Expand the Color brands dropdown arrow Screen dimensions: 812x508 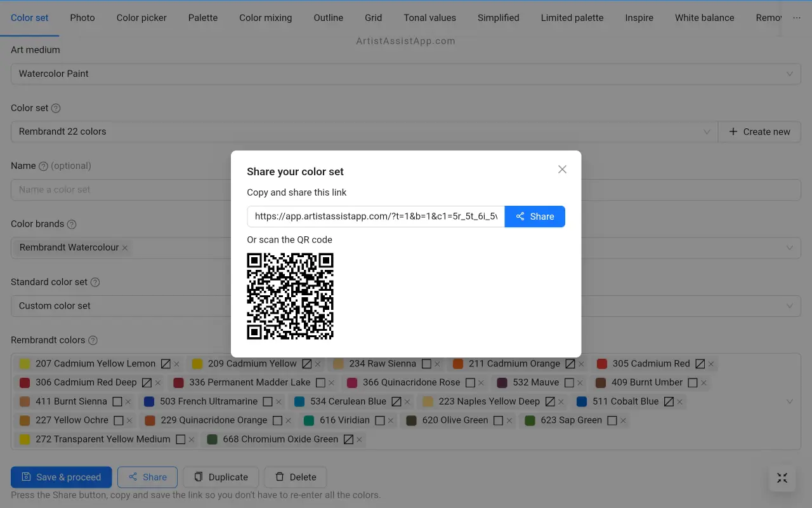790,248
